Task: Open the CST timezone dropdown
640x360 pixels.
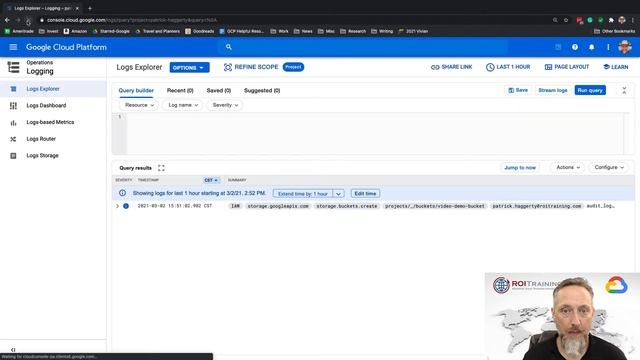Action: coord(211,180)
